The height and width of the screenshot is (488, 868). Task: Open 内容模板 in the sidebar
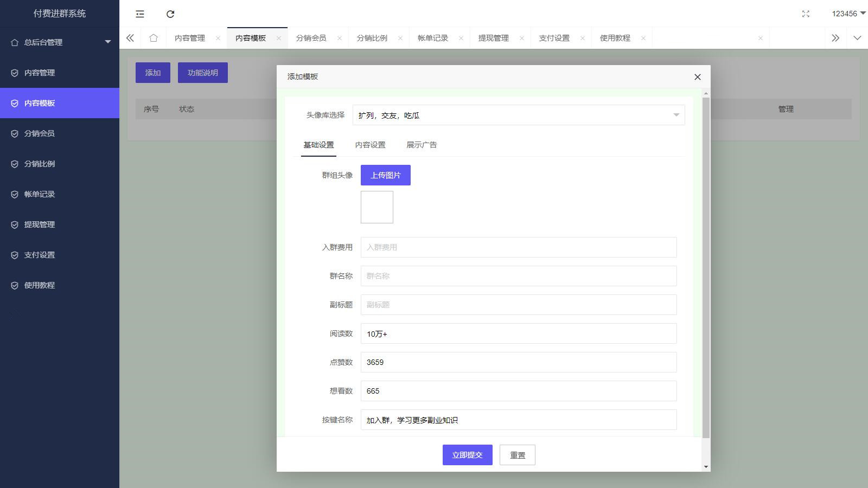(x=60, y=103)
